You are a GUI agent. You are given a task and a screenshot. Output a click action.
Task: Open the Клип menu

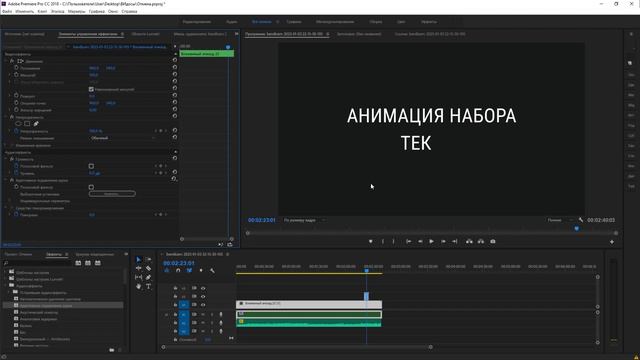point(42,11)
